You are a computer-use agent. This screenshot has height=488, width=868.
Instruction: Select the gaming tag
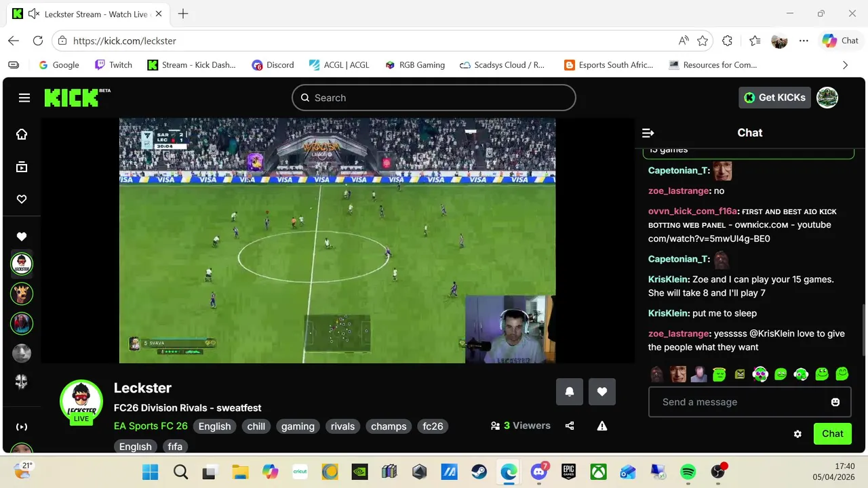point(298,426)
